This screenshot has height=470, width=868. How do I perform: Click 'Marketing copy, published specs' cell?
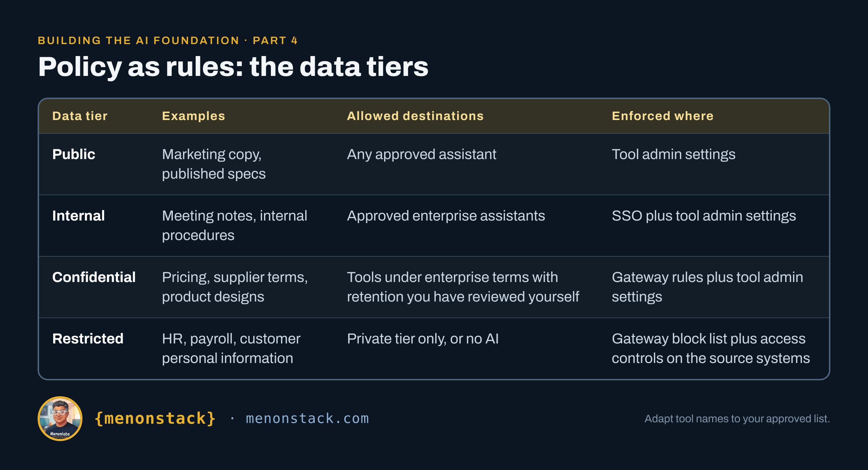(x=214, y=164)
